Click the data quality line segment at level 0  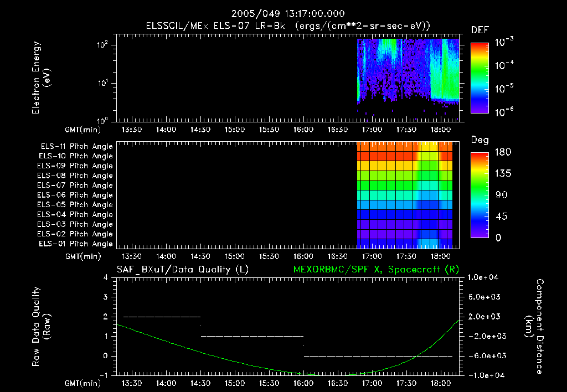pos(378,356)
